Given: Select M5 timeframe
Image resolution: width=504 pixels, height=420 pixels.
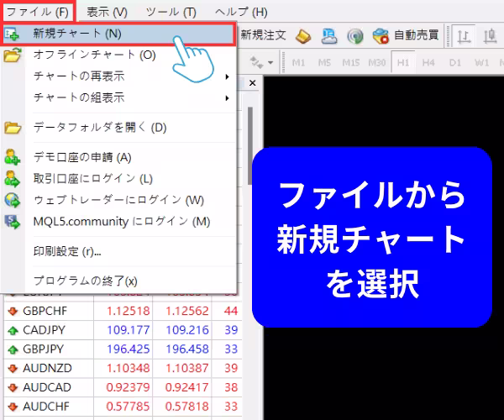Looking at the screenshot, I should pyautogui.click(x=324, y=62).
